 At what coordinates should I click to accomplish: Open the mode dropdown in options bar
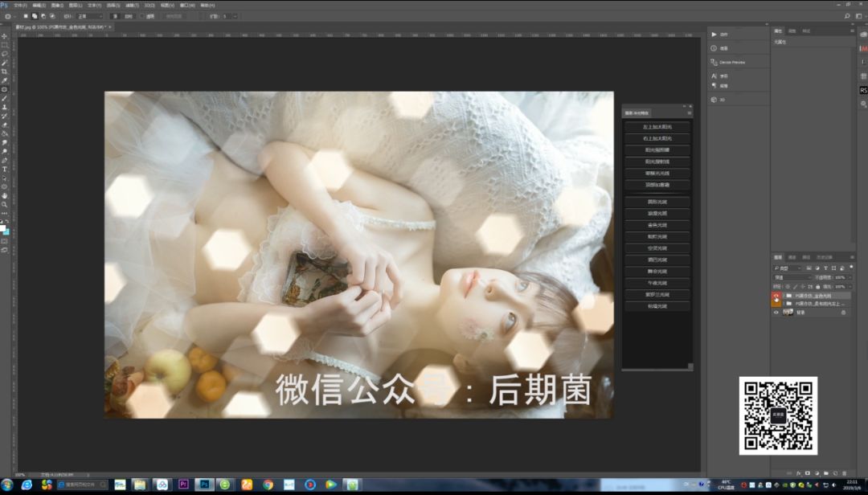[x=90, y=16]
